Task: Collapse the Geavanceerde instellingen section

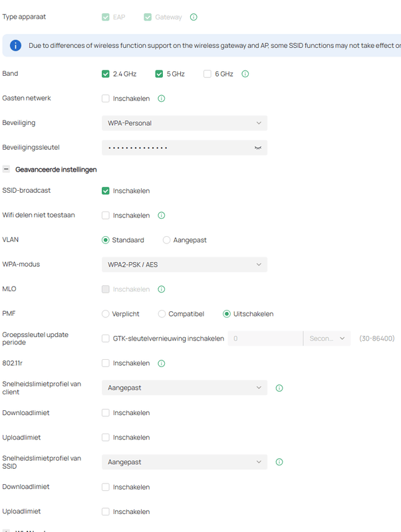Action: pyautogui.click(x=7, y=170)
